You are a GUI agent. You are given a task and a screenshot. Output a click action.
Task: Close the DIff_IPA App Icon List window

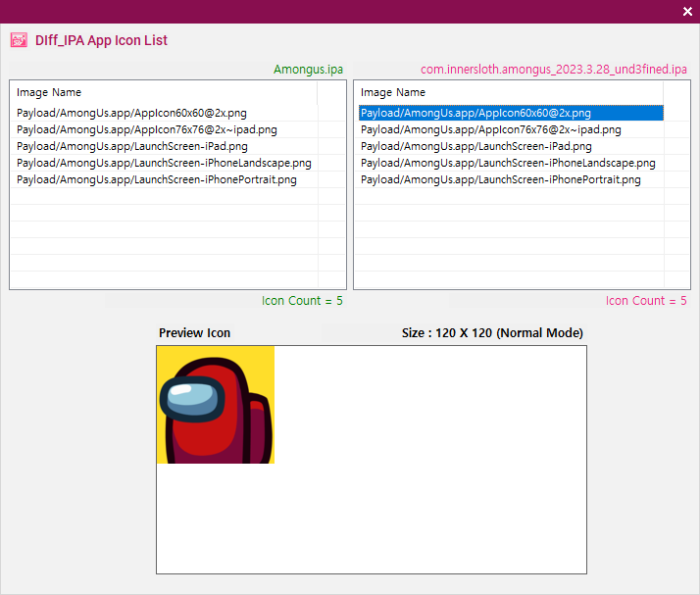click(687, 11)
